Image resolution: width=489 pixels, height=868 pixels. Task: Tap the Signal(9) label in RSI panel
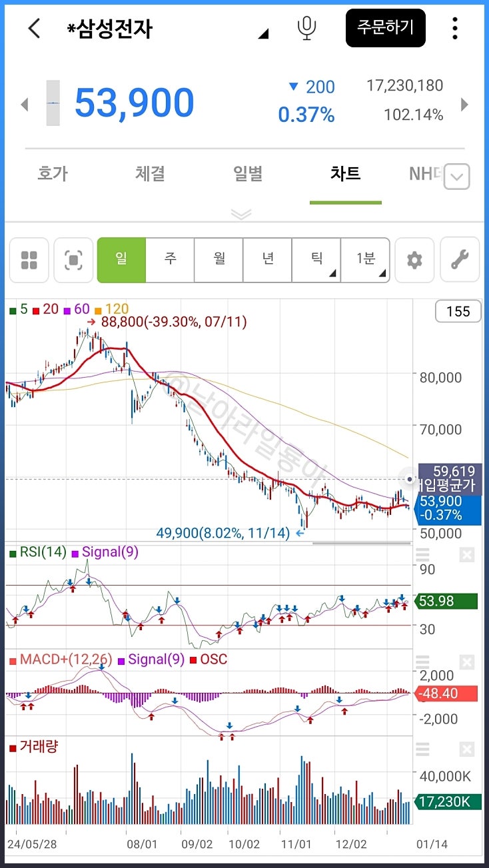click(105, 552)
